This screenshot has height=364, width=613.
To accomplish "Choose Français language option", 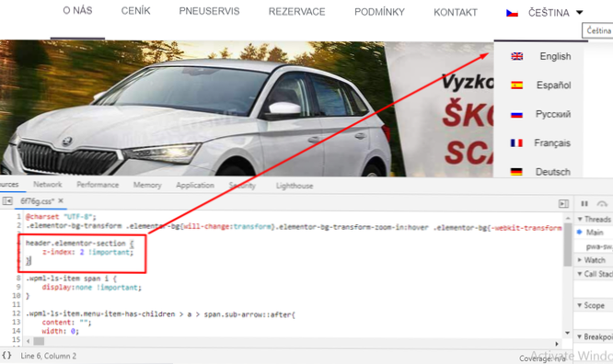I will tap(552, 143).
